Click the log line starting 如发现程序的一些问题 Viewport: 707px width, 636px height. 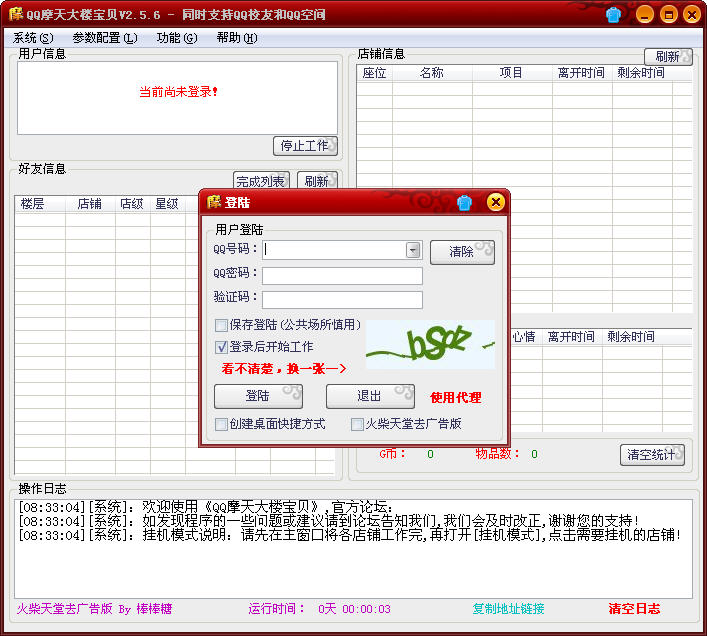tap(329, 521)
